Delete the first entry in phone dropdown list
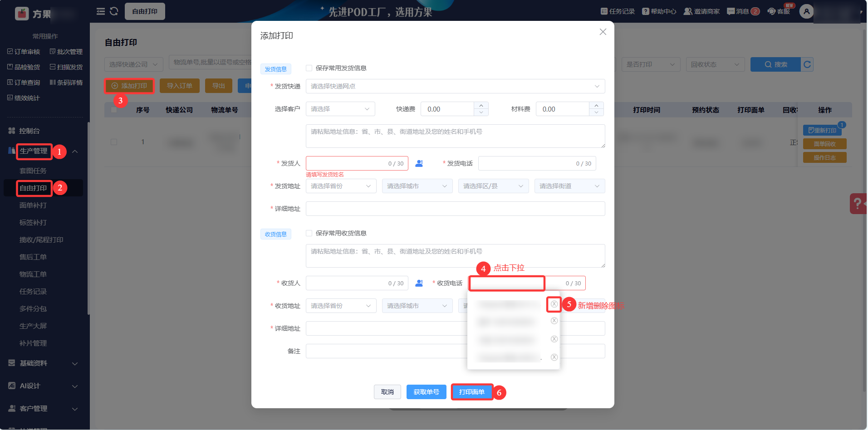Image resolution: width=868 pixels, height=430 pixels. (554, 304)
